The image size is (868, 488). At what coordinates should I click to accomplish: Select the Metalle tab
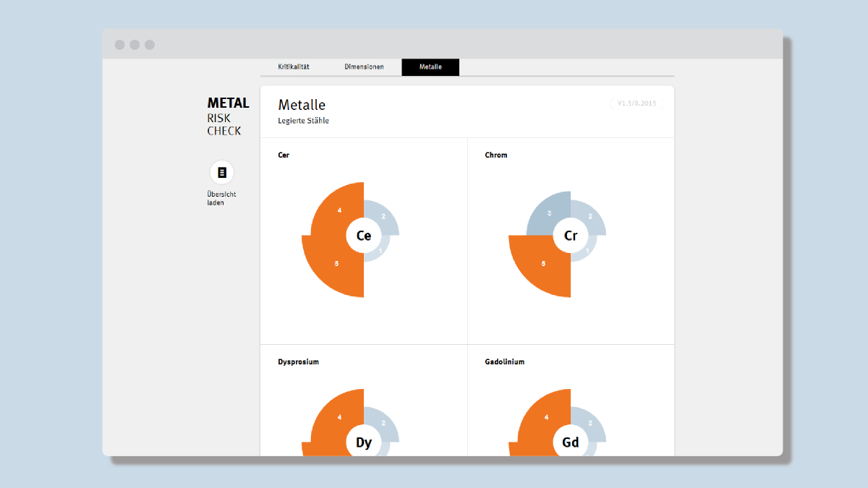click(430, 67)
